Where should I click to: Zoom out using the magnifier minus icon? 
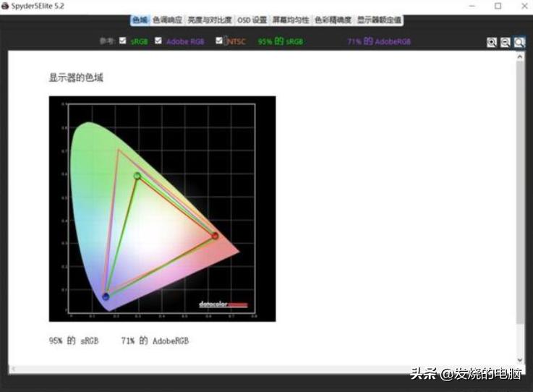coord(506,43)
